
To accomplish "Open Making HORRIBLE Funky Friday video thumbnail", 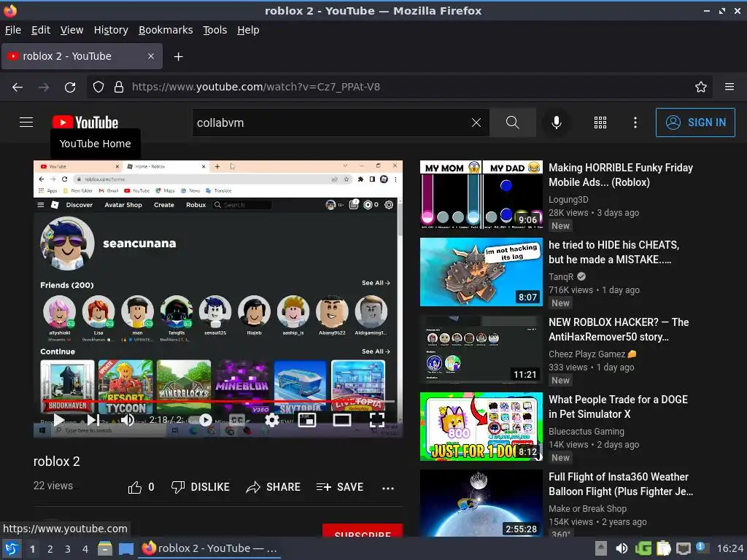I will coord(481,195).
